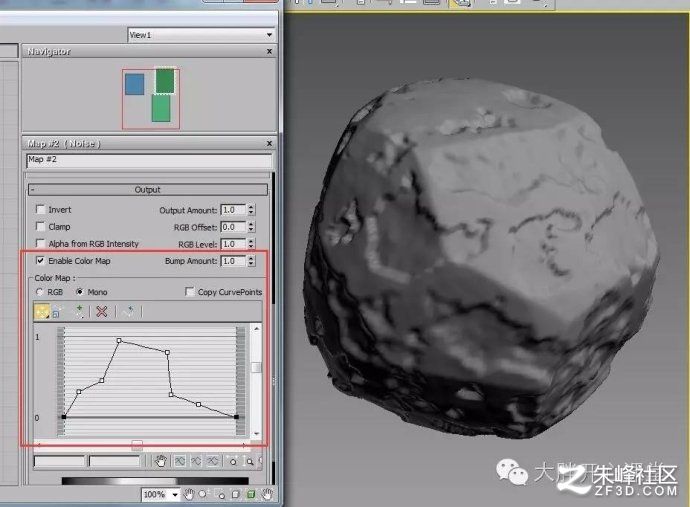Screen dimensions: 690x507
Task: Select the Zoom tool in the view navigation bar
Action: [x=203, y=495]
